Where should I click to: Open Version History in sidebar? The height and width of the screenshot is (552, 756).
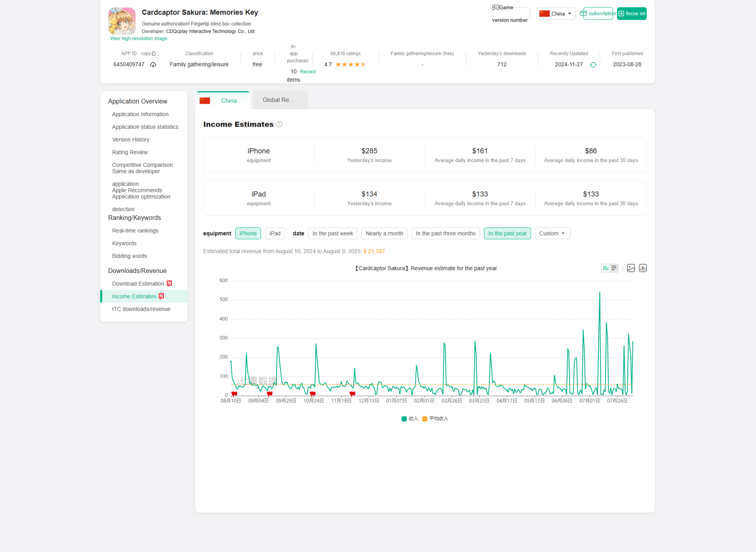[131, 140]
